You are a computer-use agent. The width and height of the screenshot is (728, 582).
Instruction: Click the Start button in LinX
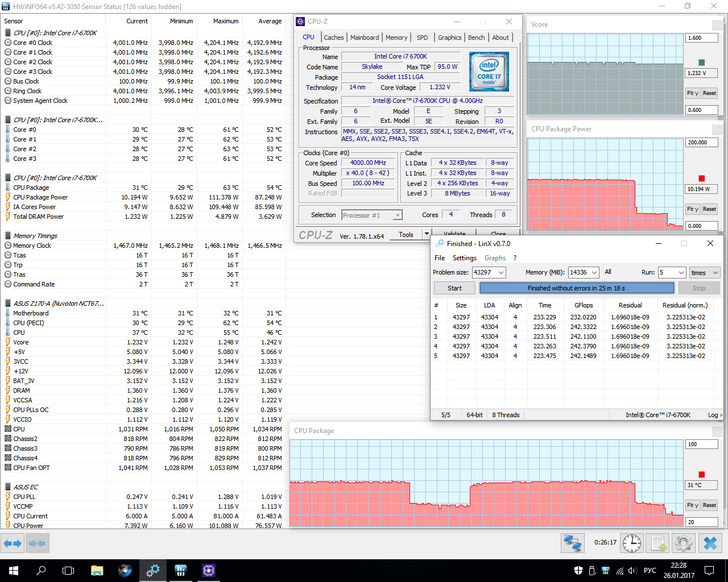(454, 288)
